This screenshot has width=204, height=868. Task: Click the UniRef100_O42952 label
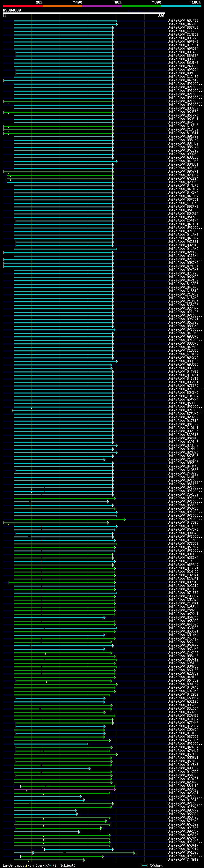click(x=183, y=695)
